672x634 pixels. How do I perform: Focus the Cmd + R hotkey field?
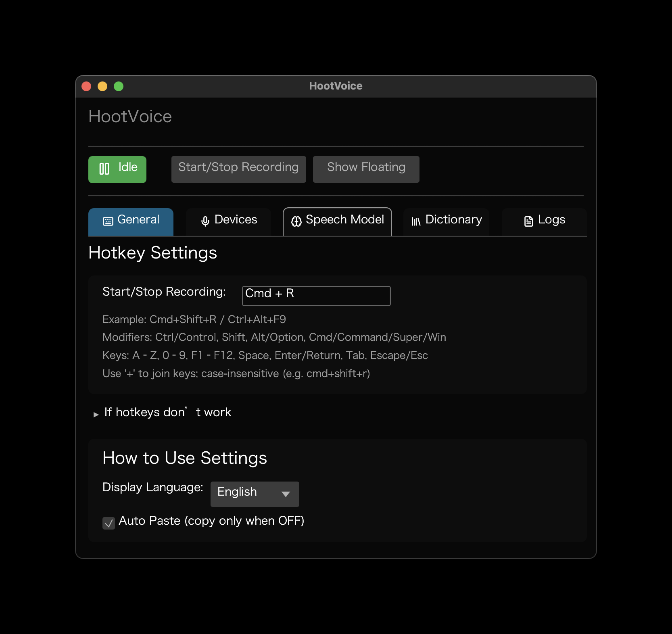pos(316,296)
